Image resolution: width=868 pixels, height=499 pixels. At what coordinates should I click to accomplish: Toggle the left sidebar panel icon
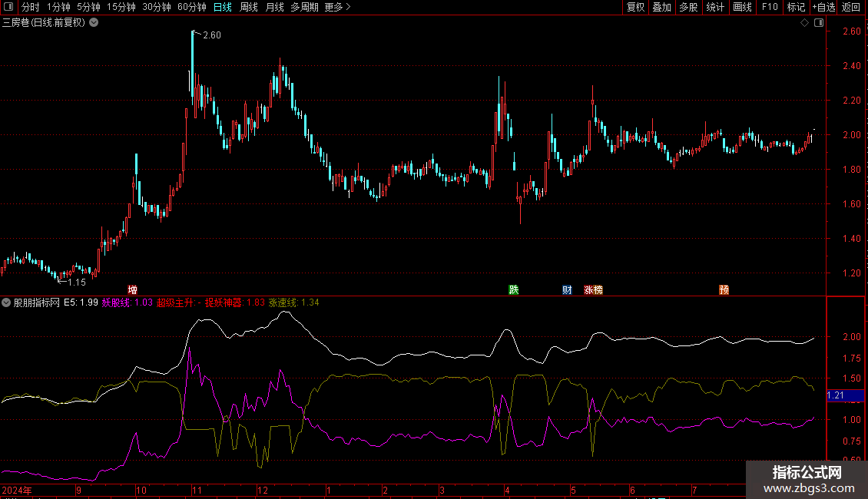(x=9, y=7)
